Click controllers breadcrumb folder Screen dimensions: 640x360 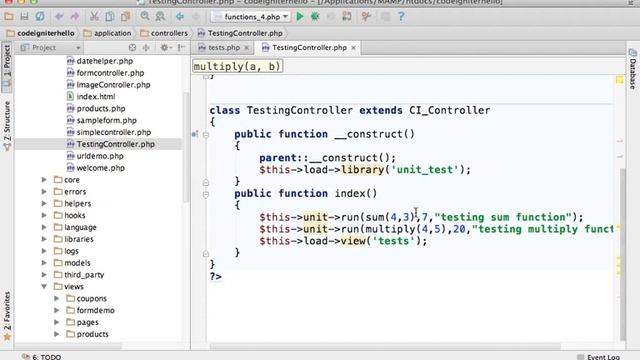164,33
